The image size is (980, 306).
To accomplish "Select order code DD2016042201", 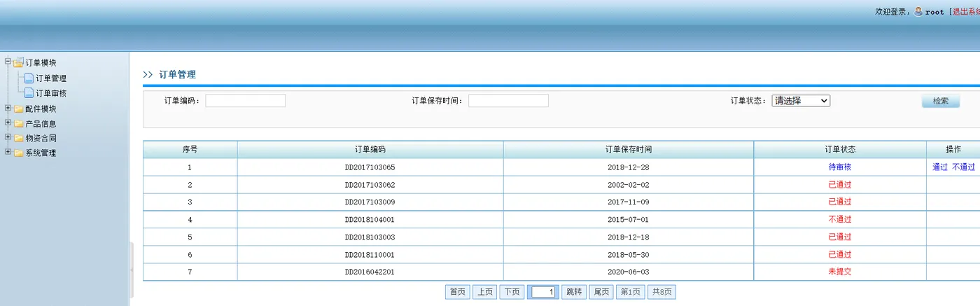I will (370, 272).
